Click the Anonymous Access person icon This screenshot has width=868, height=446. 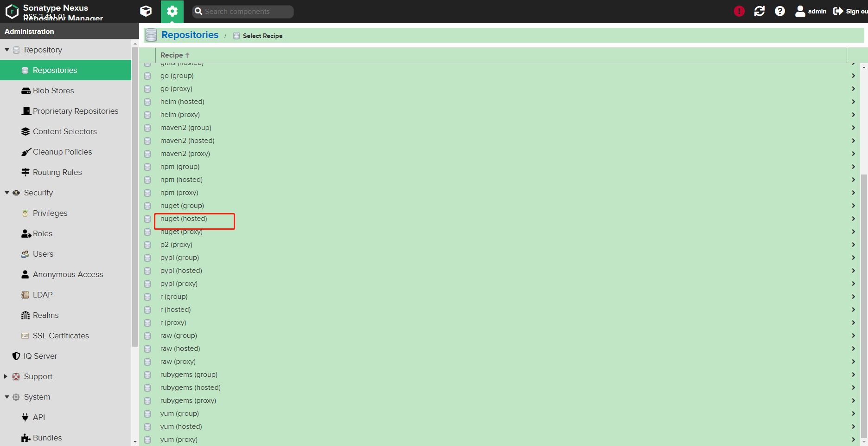pos(25,274)
